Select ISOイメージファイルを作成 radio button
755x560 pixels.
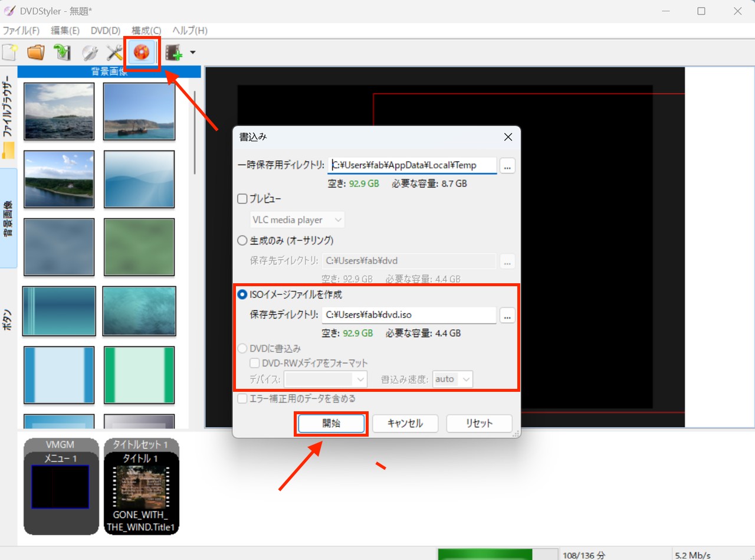[x=242, y=294]
